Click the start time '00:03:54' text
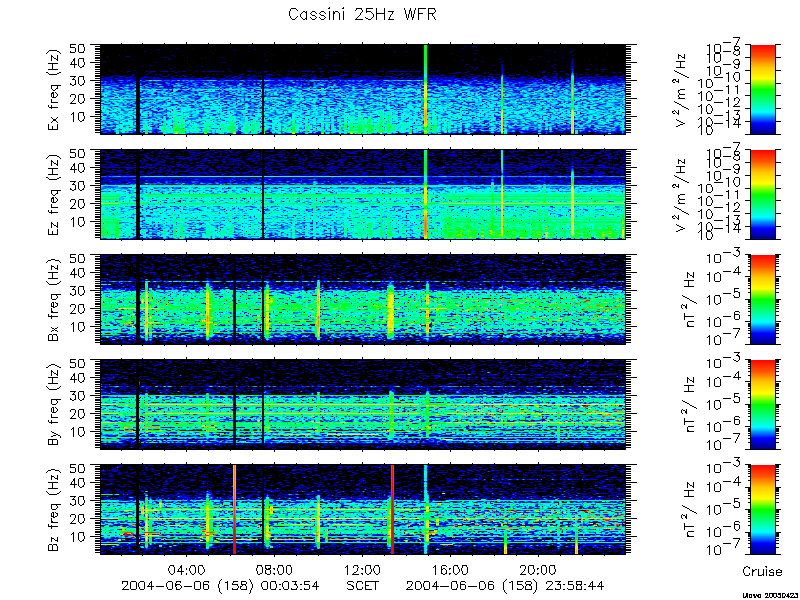 click(x=288, y=585)
